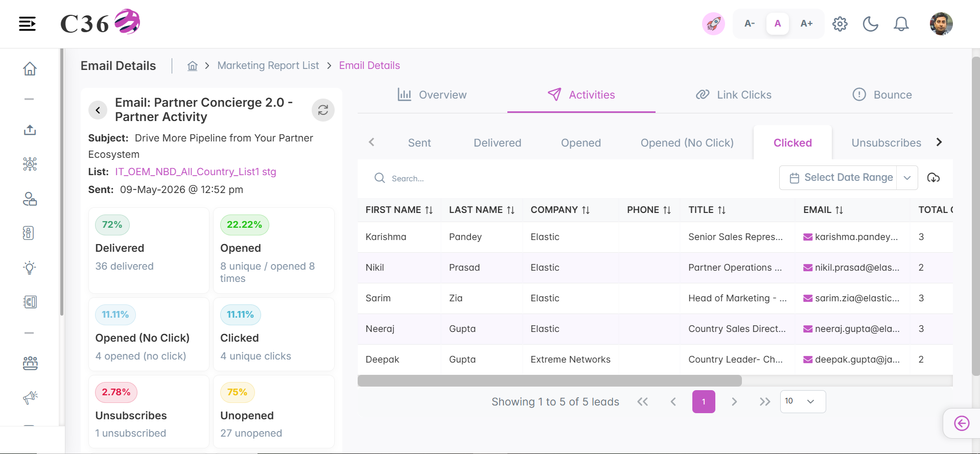Viewport: 980px width, 454px height.
Task: Decrease font size with A- button
Action: point(750,23)
